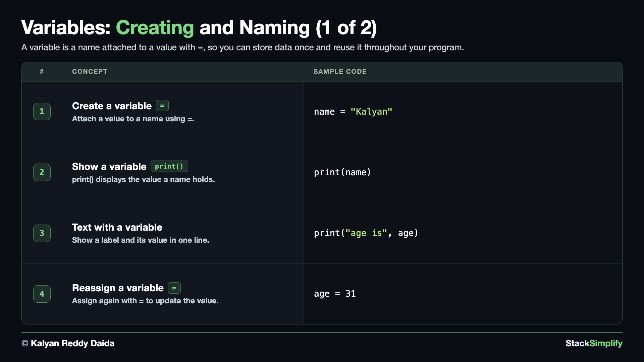The width and height of the screenshot is (644, 362).
Task: Click the Text with a variable heading
Action: 117,227
